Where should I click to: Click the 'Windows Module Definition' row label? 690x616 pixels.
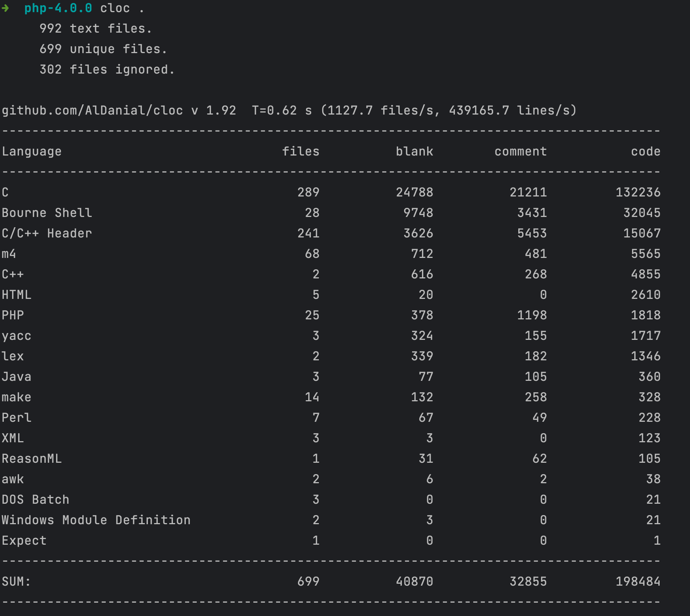[x=96, y=520]
